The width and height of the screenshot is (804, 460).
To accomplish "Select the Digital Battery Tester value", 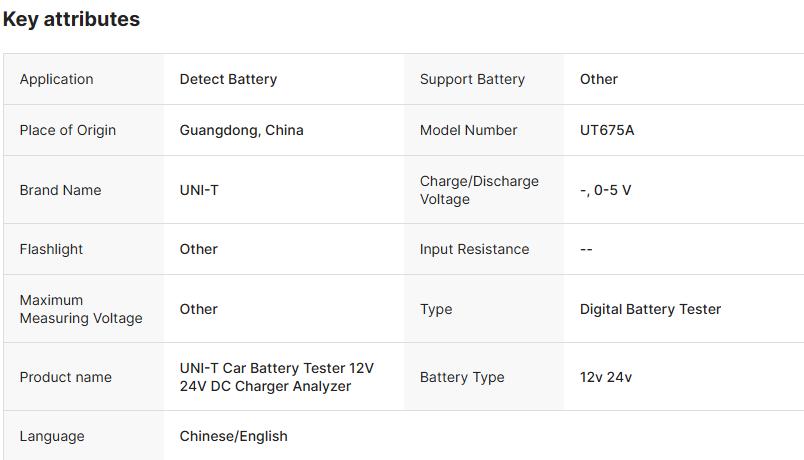I will (x=650, y=309).
